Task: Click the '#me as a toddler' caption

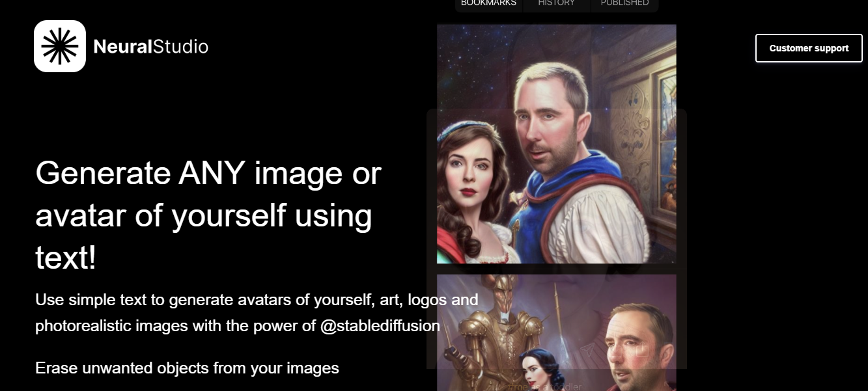Action: 546,386
